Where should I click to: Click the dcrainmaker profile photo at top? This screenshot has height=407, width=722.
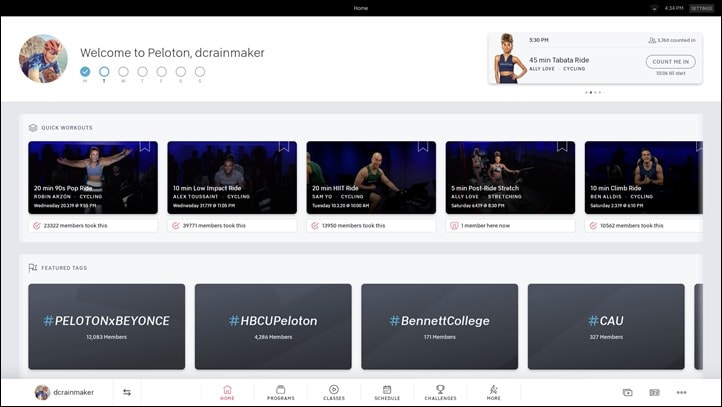[43, 58]
